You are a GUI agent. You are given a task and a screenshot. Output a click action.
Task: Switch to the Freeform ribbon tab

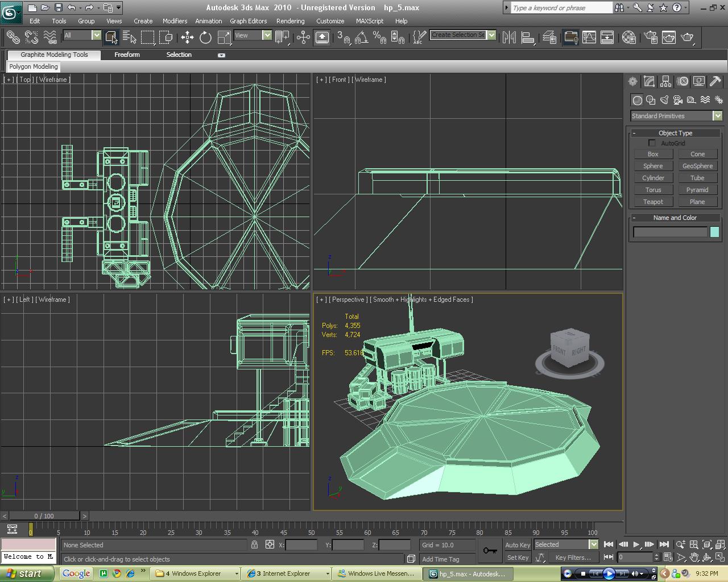pyautogui.click(x=127, y=55)
